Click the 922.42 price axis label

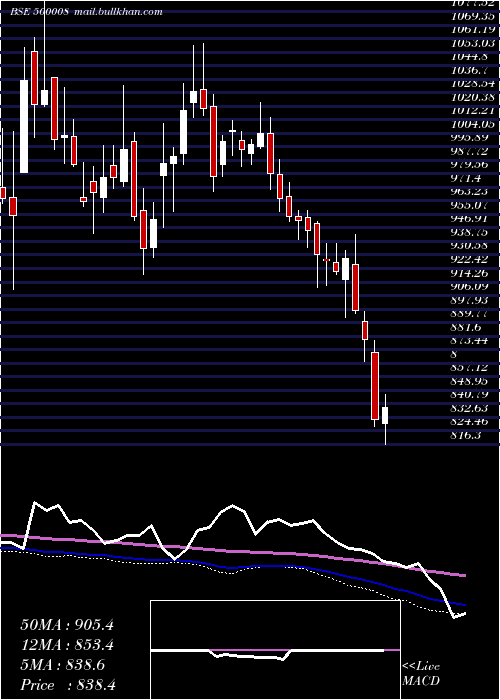click(x=471, y=259)
